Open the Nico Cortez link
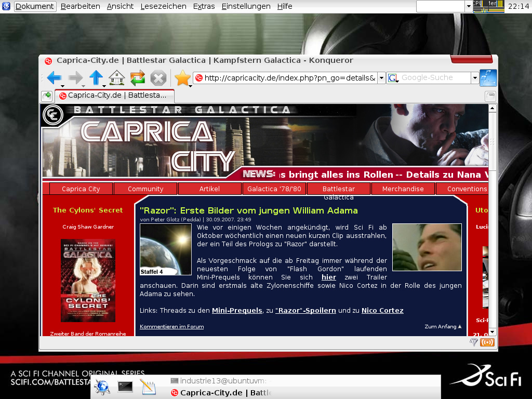Image resolution: width=532 pixels, height=399 pixels. tap(382, 311)
